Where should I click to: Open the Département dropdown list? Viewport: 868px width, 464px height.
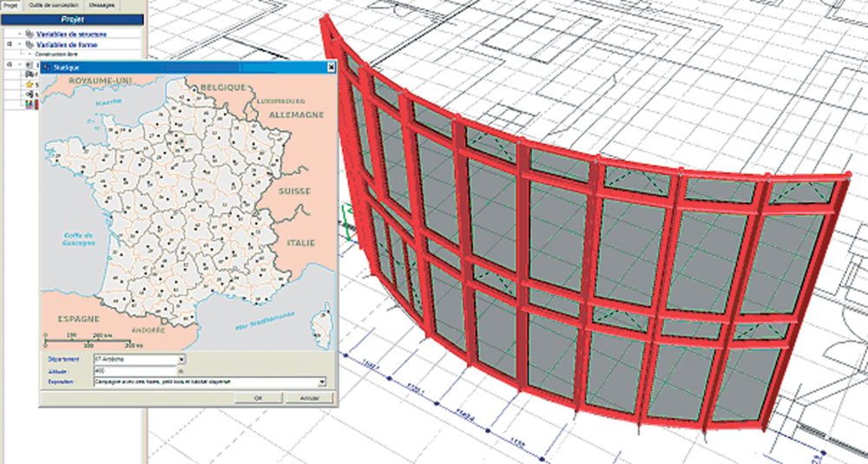(181, 357)
